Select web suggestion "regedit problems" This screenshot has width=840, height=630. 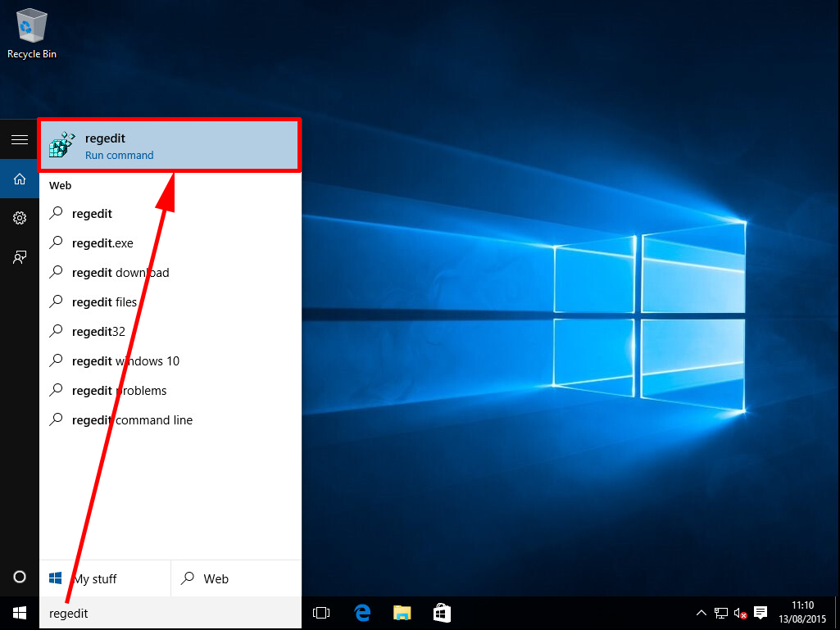click(x=170, y=391)
